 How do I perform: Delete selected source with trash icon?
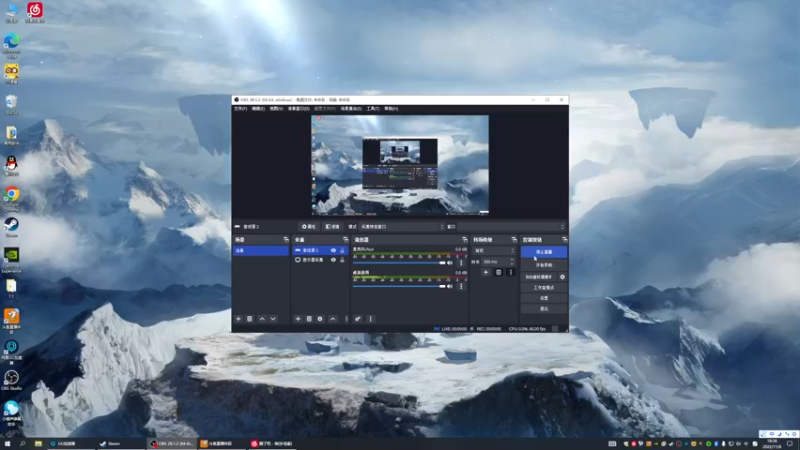(x=309, y=319)
